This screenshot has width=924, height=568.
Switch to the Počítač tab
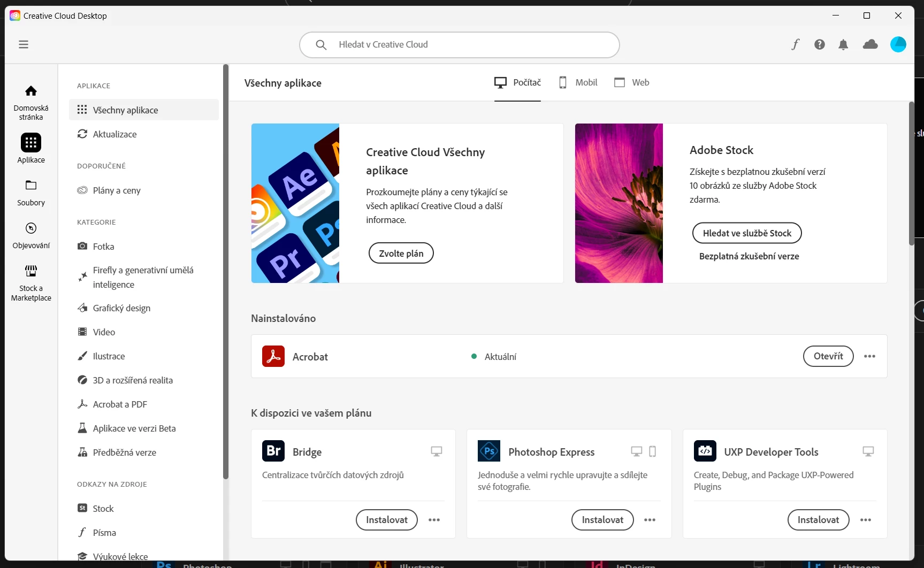point(517,82)
